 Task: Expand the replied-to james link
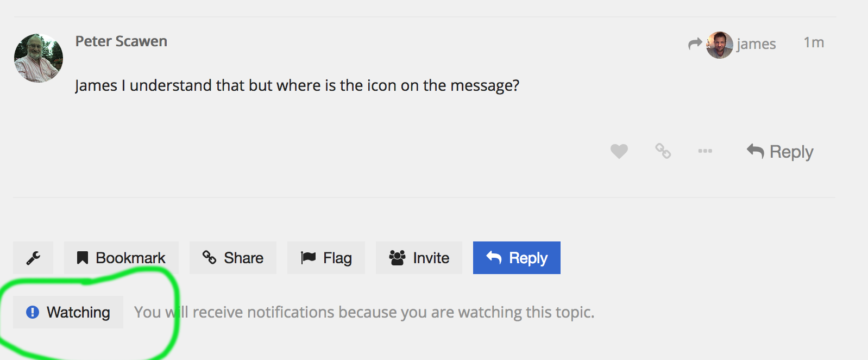(756, 44)
